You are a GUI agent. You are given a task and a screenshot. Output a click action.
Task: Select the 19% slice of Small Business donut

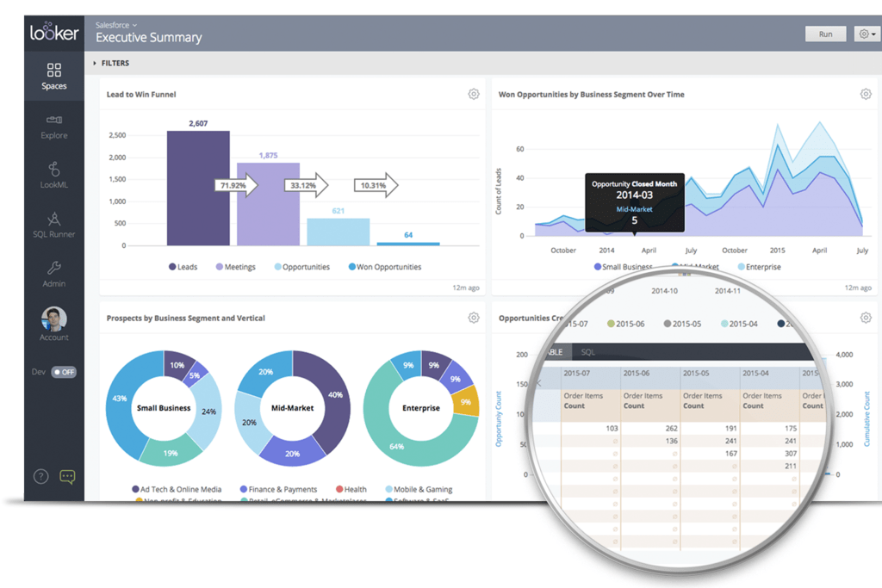(171, 453)
